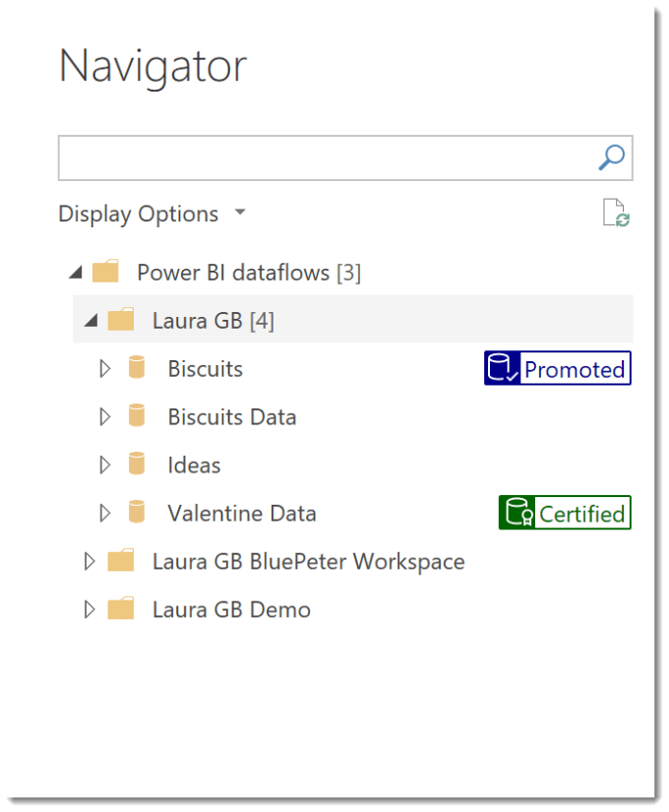669x812 pixels.
Task: Click the Laura GB BluePeter Workspace folder icon
Action: [x=121, y=560]
